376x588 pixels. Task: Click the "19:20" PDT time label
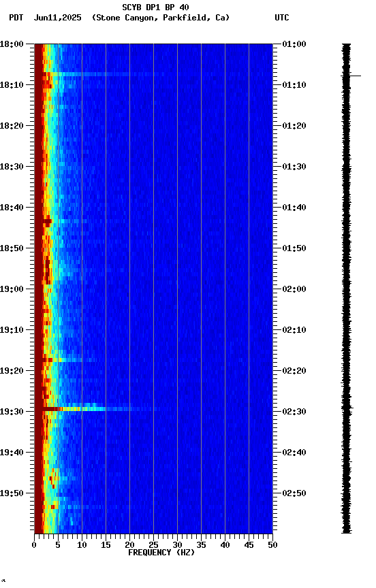[x=12, y=371]
